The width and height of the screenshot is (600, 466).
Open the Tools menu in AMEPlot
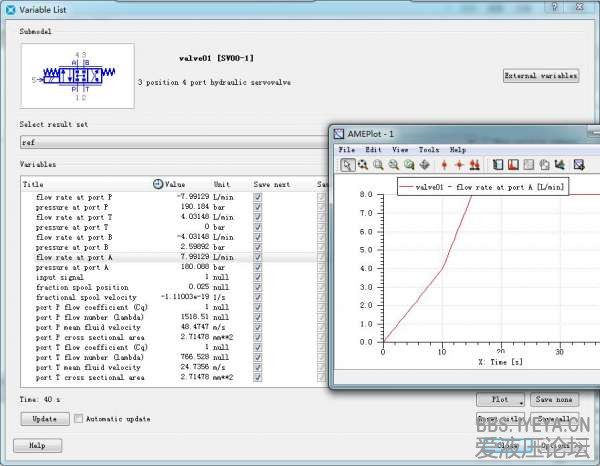click(428, 150)
